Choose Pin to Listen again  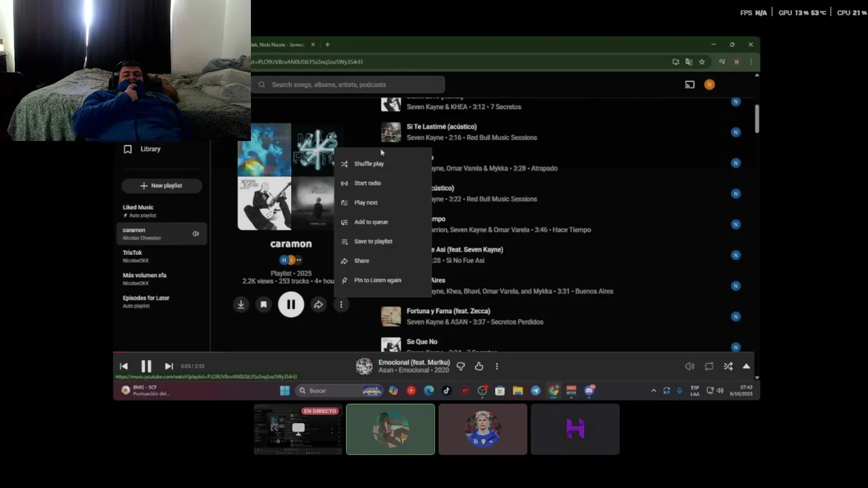pyautogui.click(x=382, y=280)
